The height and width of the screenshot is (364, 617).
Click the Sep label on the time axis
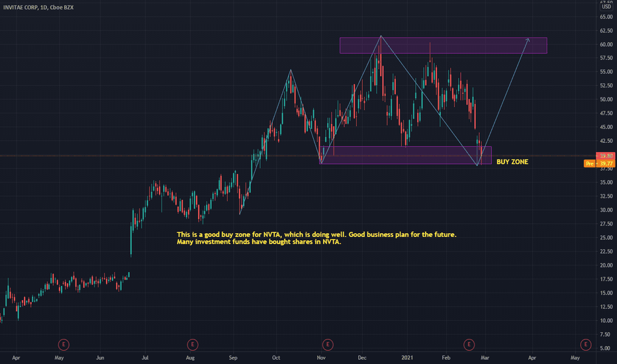click(x=233, y=357)
